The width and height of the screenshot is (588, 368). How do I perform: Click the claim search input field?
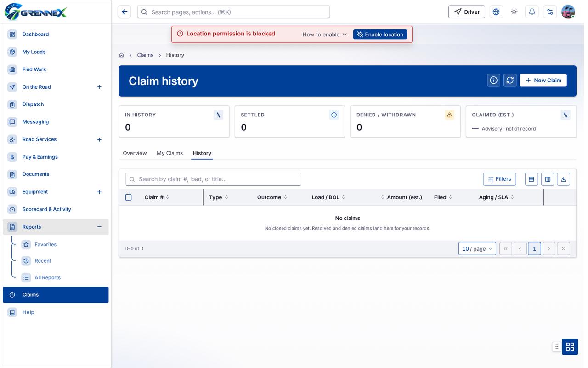pyautogui.click(x=213, y=179)
